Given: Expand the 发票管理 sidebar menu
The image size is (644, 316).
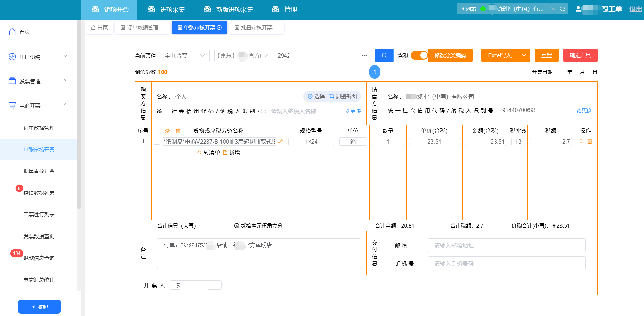Looking at the screenshot, I should tap(66, 80).
